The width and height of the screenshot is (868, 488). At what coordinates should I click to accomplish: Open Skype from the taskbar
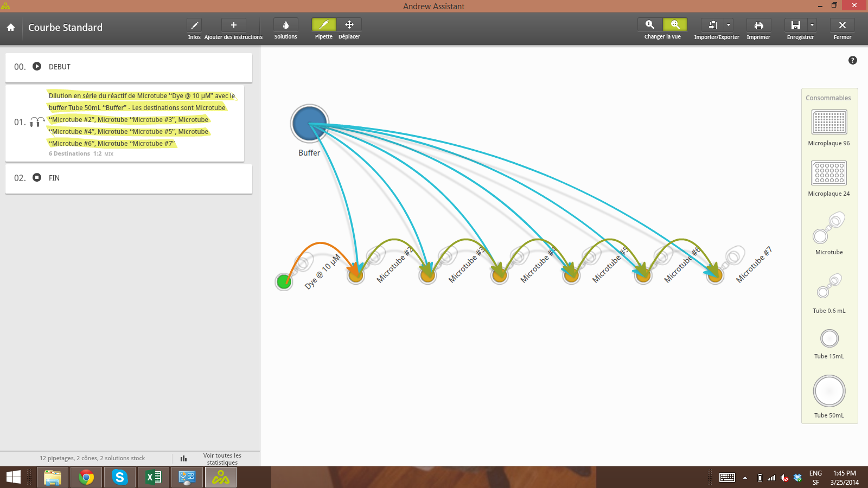click(x=120, y=477)
